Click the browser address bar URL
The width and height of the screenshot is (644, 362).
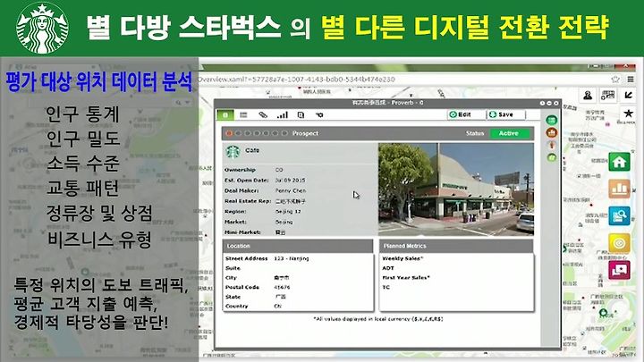[x=297, y=80]
